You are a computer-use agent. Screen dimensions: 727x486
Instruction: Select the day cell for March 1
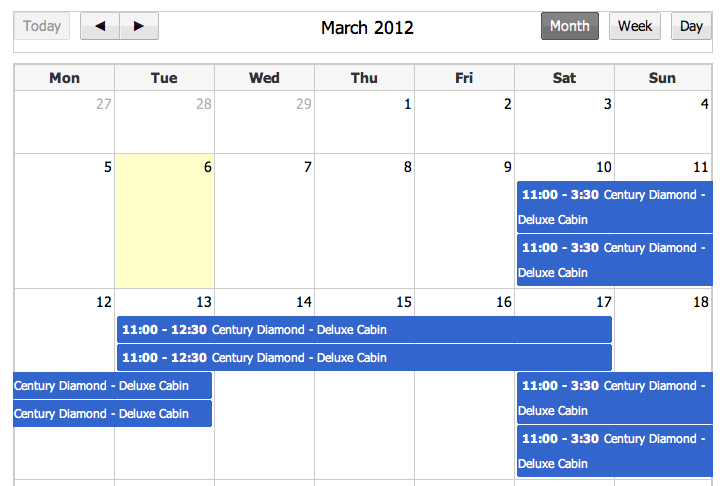point(364,122)
